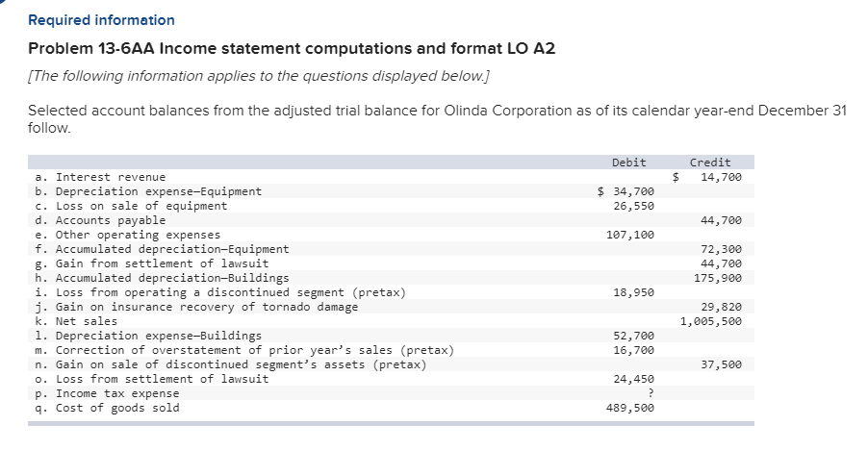Select row 'd. Accounts payable'

point(391,220)
